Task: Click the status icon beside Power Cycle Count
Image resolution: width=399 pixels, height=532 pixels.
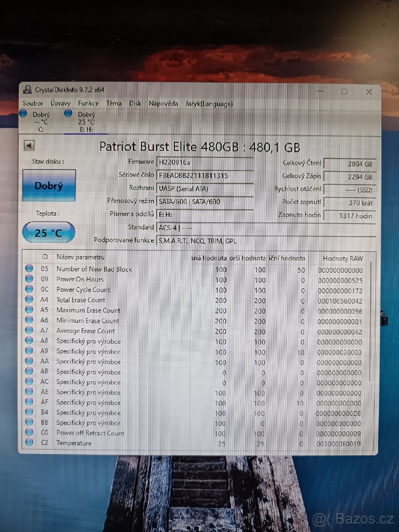Action: (x=30, y=289)
